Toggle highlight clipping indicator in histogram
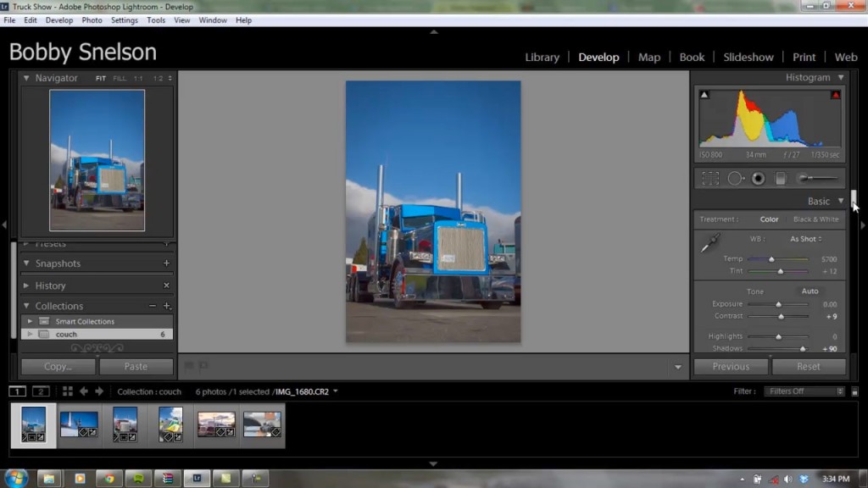The image size is (868, 488). (836, 95)
